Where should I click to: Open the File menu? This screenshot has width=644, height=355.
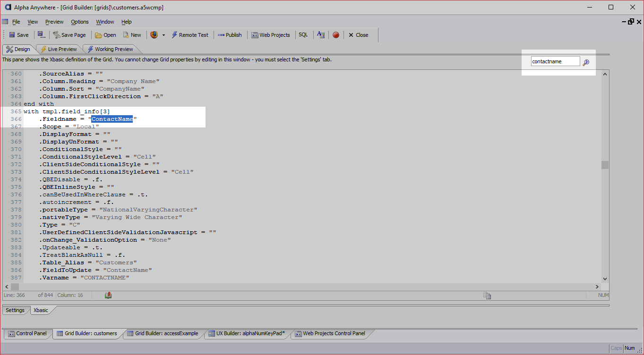16,22
